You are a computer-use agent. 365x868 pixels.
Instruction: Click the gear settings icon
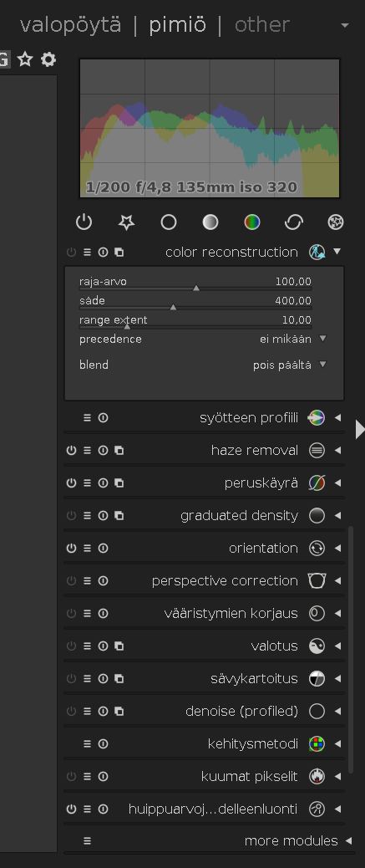tap(48, 59)
